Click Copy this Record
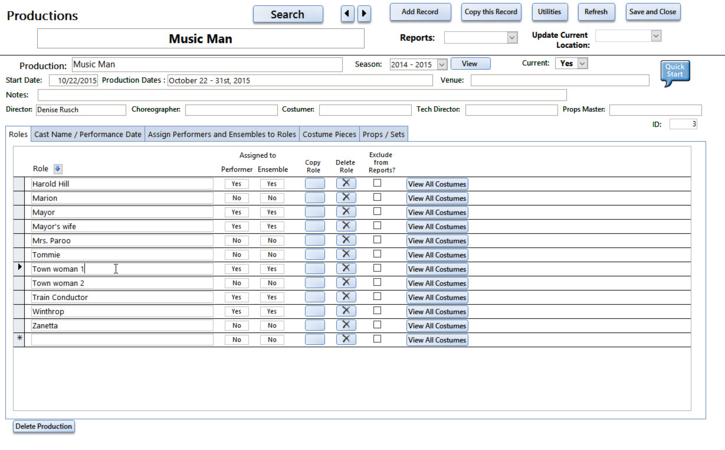This screenshot has width=725, height=450. pos(491,12)
